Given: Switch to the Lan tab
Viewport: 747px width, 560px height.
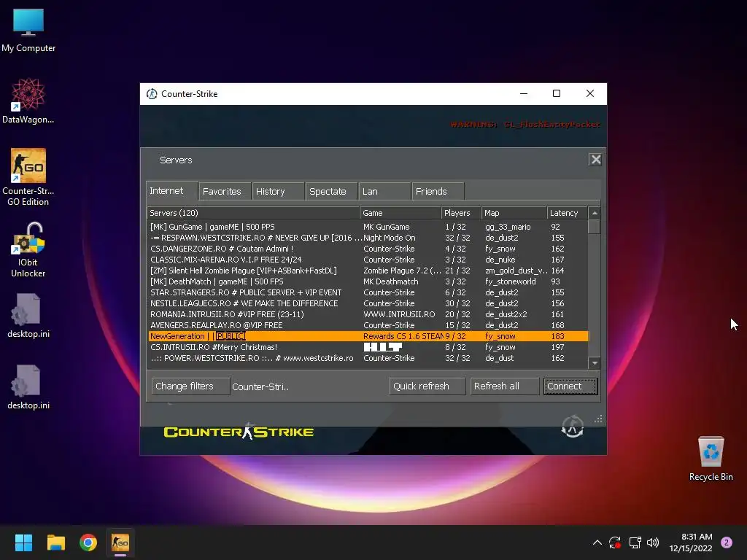Looking at the screenshot, I should coord(385,192).
